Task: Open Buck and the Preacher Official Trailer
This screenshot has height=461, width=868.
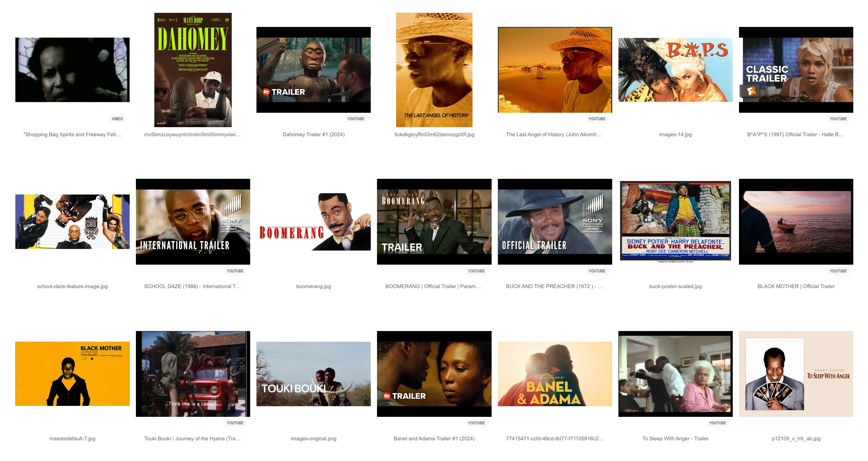Action: (555, 222)
